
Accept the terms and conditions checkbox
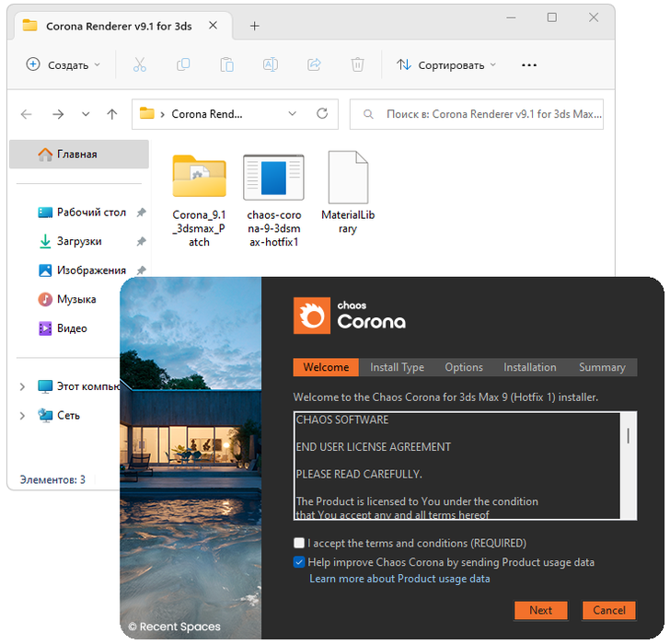pos(299,544)
